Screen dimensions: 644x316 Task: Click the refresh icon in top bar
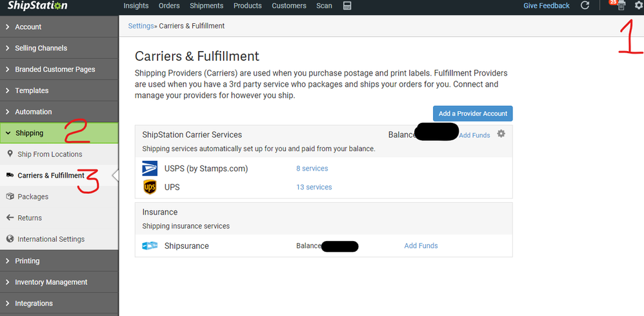[585, 6]
